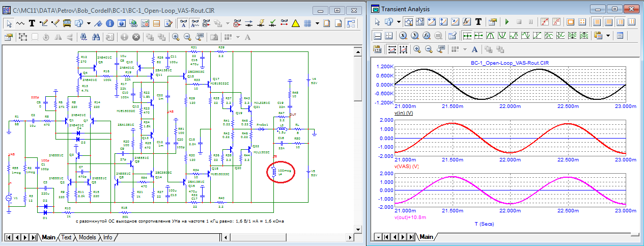Image resolution: width=644 pixels, height=246 pixels.
Task: Click the Find binoculars icon
Action: [x=95, y=37]
